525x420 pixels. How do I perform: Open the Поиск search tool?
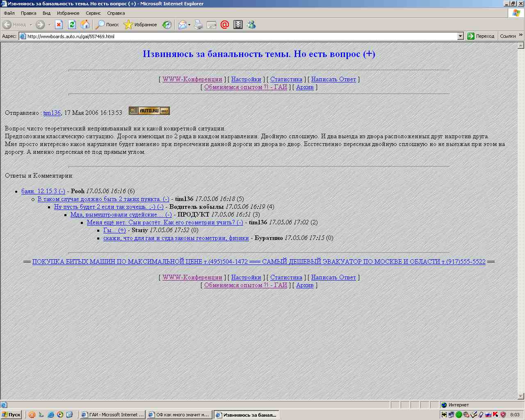(107, 25)
